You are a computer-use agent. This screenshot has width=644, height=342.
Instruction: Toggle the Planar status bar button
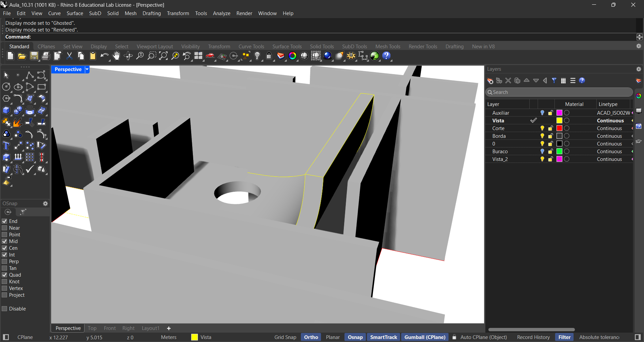[x=333, y=337]
